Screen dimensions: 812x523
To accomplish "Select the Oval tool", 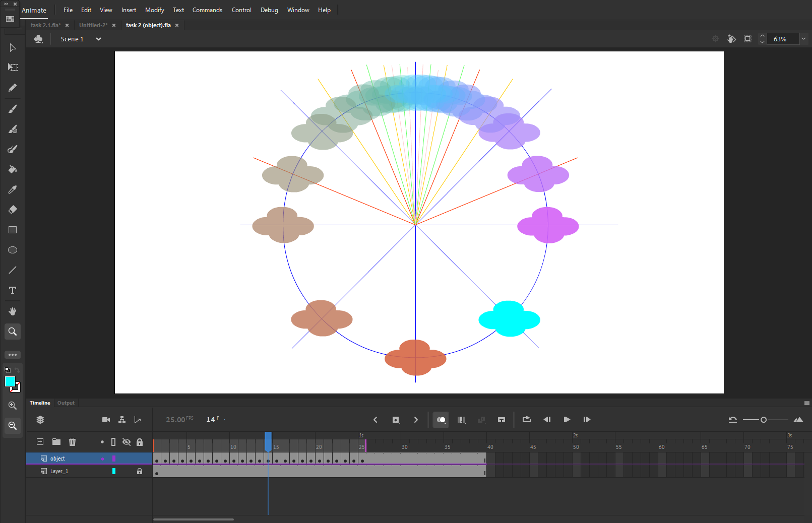I will click(13, 250).
